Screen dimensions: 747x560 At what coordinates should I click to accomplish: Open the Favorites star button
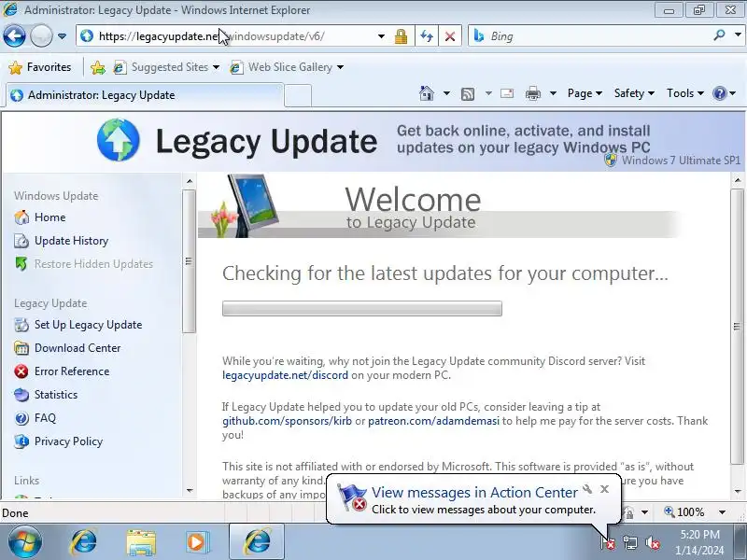pos(40,67)
